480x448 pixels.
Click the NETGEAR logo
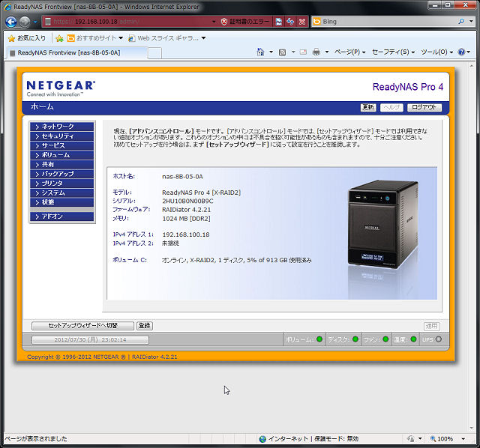(x=61, y=88)
